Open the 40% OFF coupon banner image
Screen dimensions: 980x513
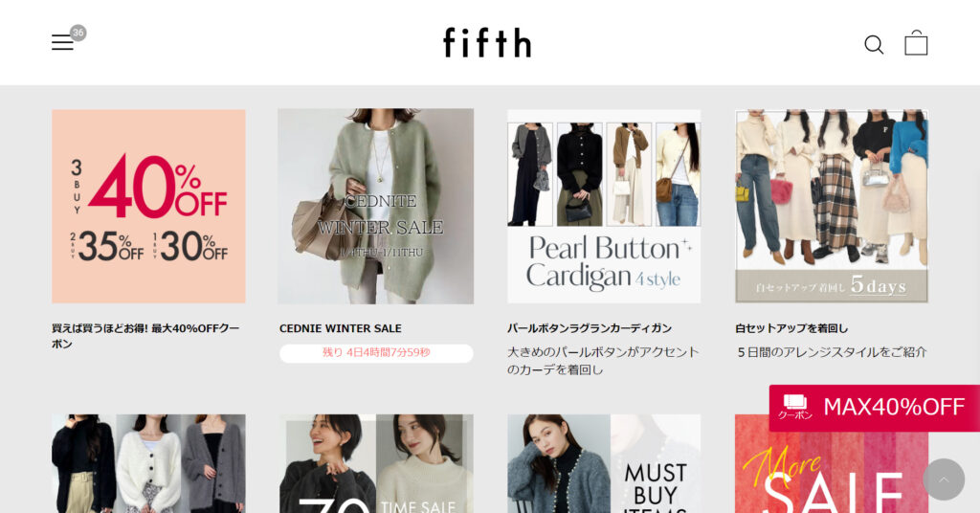click(x=148, y=206)
